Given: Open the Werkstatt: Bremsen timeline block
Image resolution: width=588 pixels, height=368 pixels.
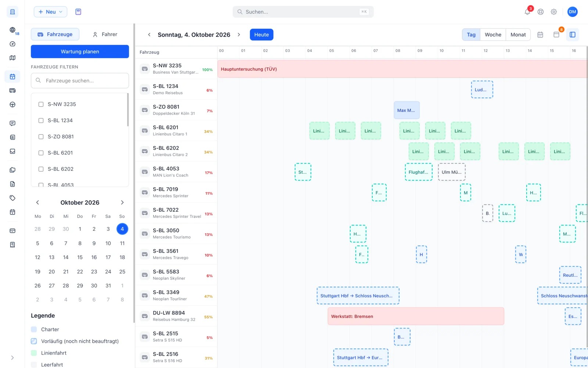Looking at the screenshot, I should pyautogui.click(x=416, y=316).
